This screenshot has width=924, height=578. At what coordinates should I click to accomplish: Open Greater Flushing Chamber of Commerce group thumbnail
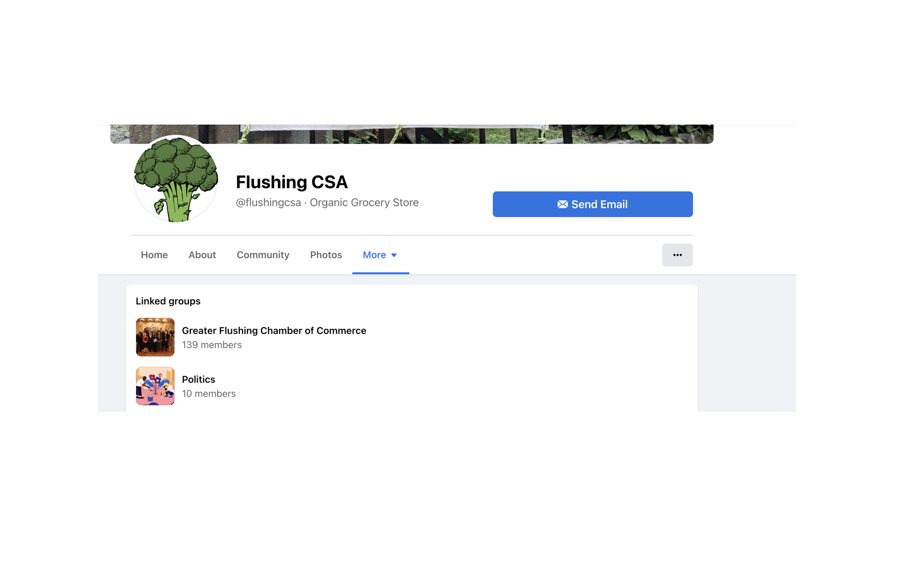(155, 337)
